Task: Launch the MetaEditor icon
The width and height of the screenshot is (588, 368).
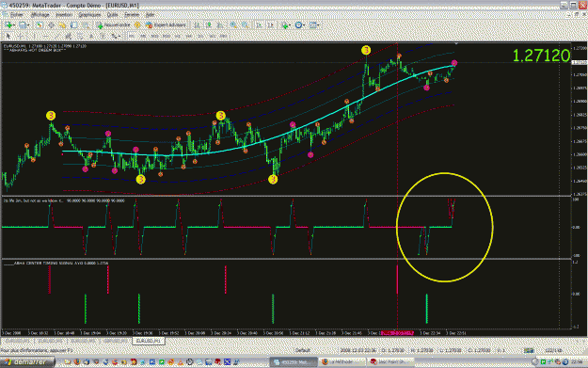Action: point(137,25)
